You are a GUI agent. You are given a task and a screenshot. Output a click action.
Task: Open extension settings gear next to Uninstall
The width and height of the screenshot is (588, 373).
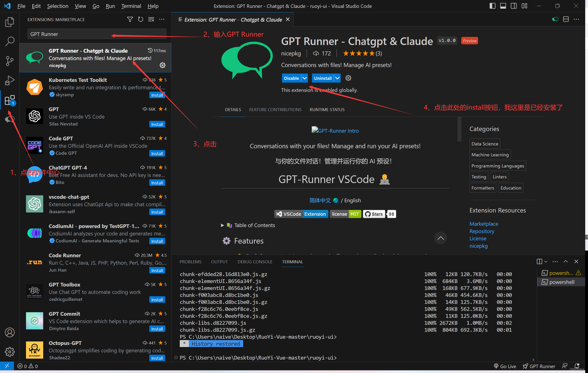348,78
